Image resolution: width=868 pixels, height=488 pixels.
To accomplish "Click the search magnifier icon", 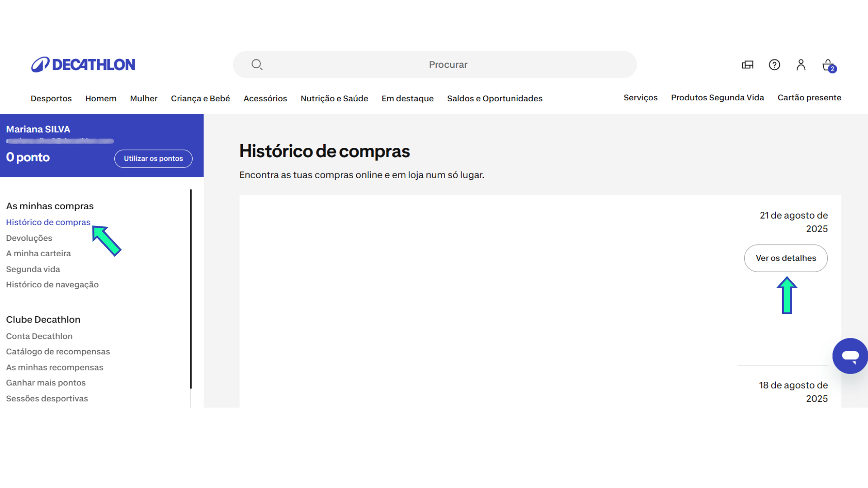I will 257,64.
